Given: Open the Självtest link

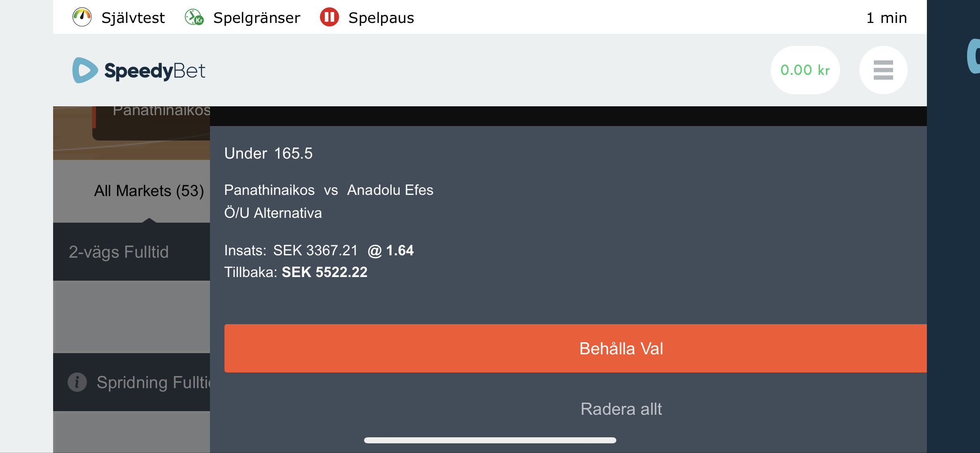Looking at the screenshot, I should coord(133,18).
